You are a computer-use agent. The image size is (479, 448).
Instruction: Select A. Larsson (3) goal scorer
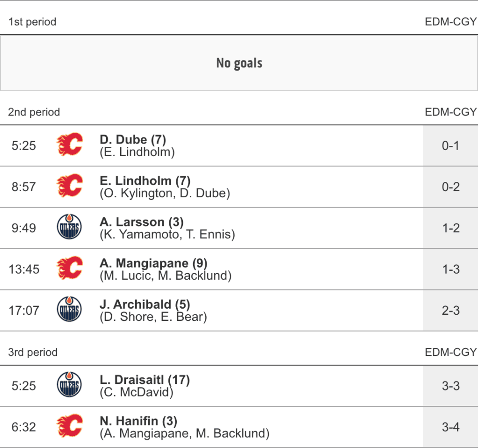(x=142, y=222)
